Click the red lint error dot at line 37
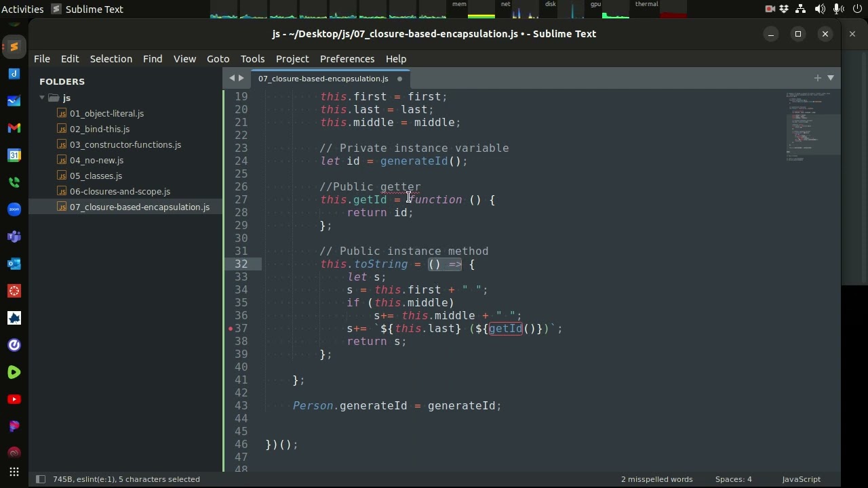 click(231, 328)
